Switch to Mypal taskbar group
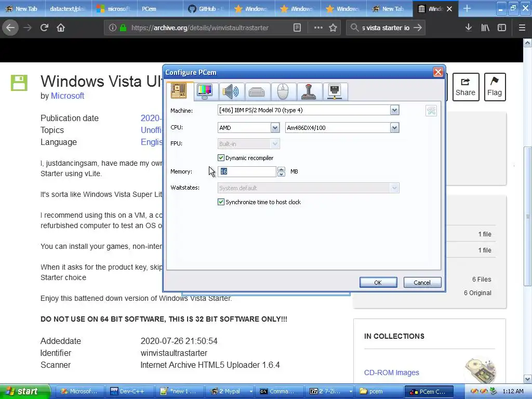Image resolution: width=532 pixels, height=399 pixels. click(x=229, y=391)
